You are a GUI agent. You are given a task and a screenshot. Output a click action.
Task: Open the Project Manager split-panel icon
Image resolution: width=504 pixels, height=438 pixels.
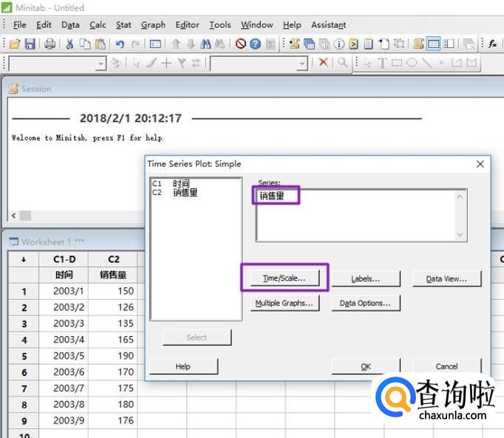pos(449,44)
